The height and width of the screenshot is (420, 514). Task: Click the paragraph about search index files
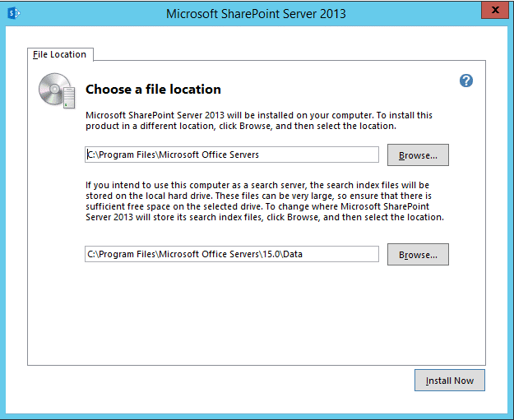[x=265, y=202]
